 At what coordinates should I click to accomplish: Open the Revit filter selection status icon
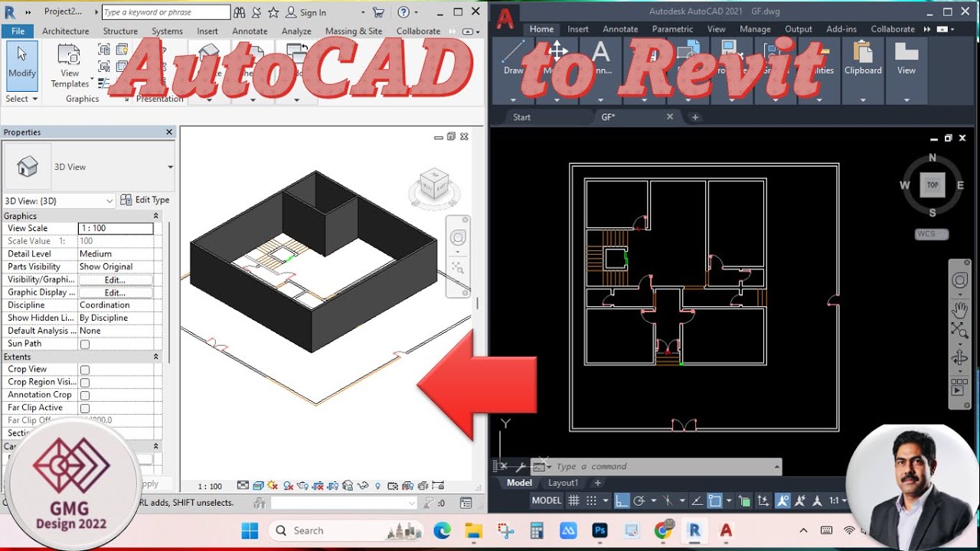433,503
